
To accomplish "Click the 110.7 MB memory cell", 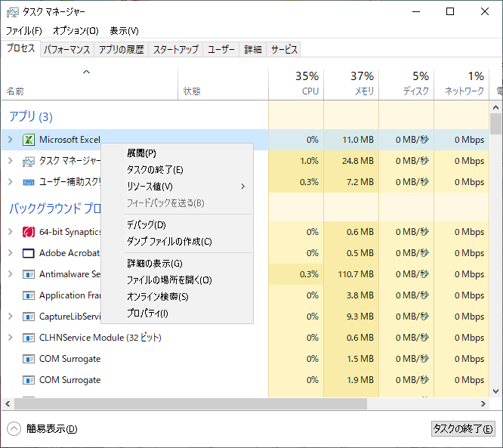I will pos(351,274).
